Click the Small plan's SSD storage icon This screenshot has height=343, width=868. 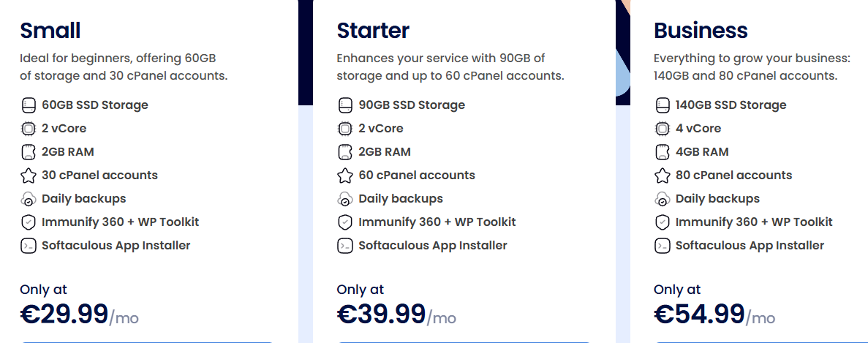pos(28,105)
